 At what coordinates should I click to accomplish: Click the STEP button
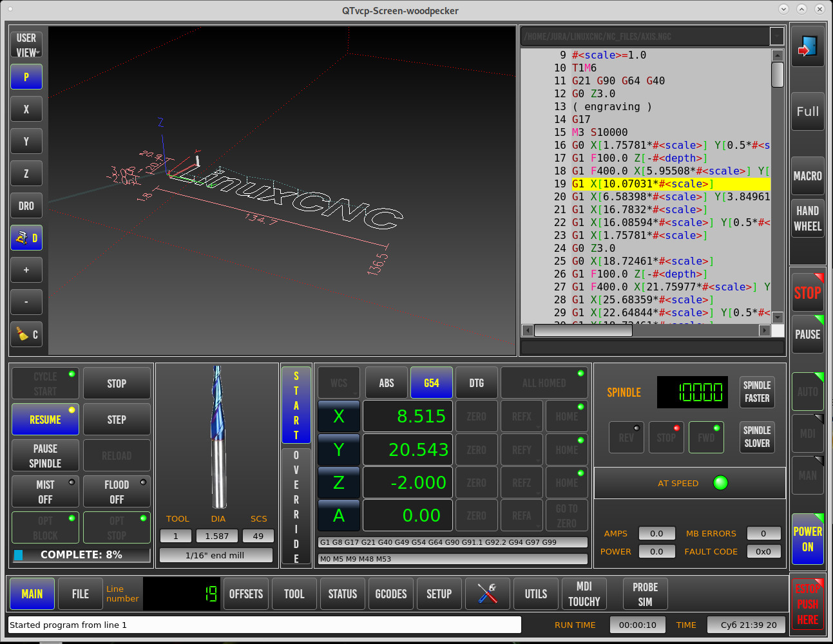tap(117, 419)
